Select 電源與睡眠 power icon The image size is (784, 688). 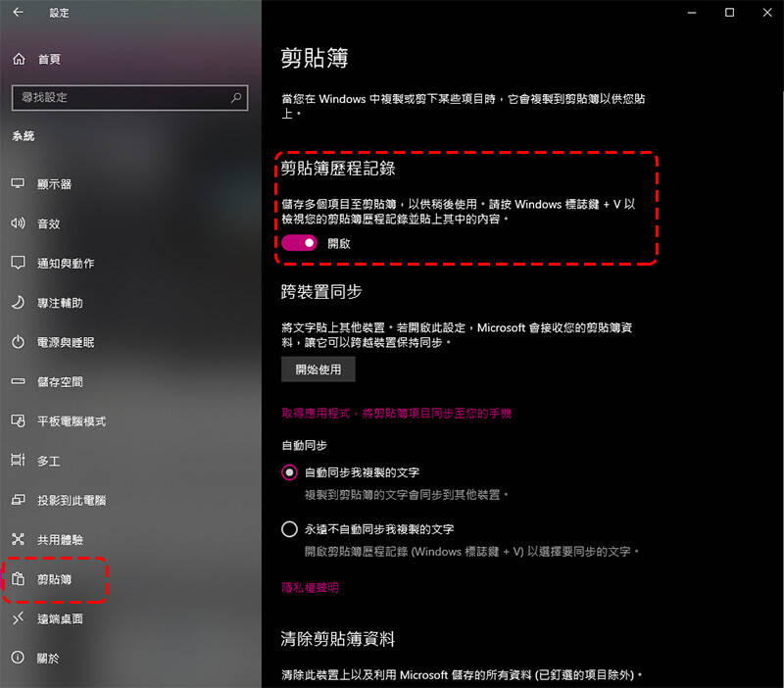pyautogui.click(x=18, y=342)
